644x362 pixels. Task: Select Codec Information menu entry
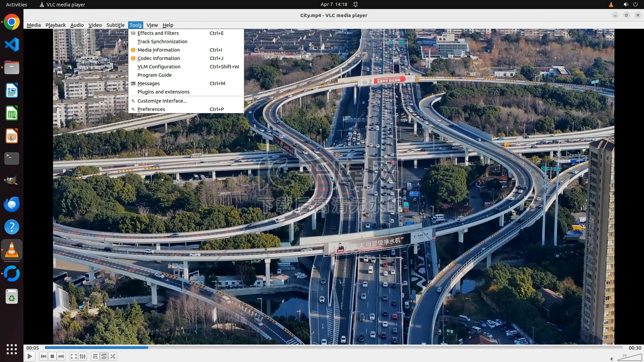tap(159, 58)
